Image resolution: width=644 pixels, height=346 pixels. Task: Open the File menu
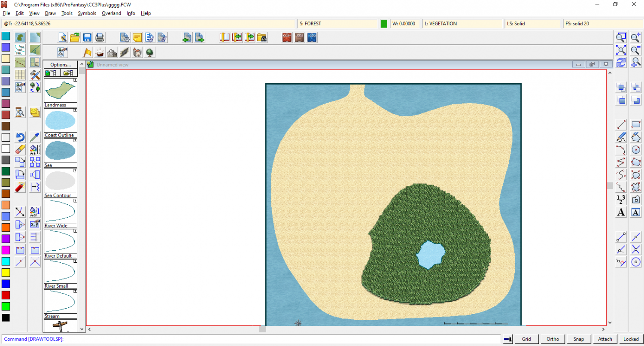point(6,13)
